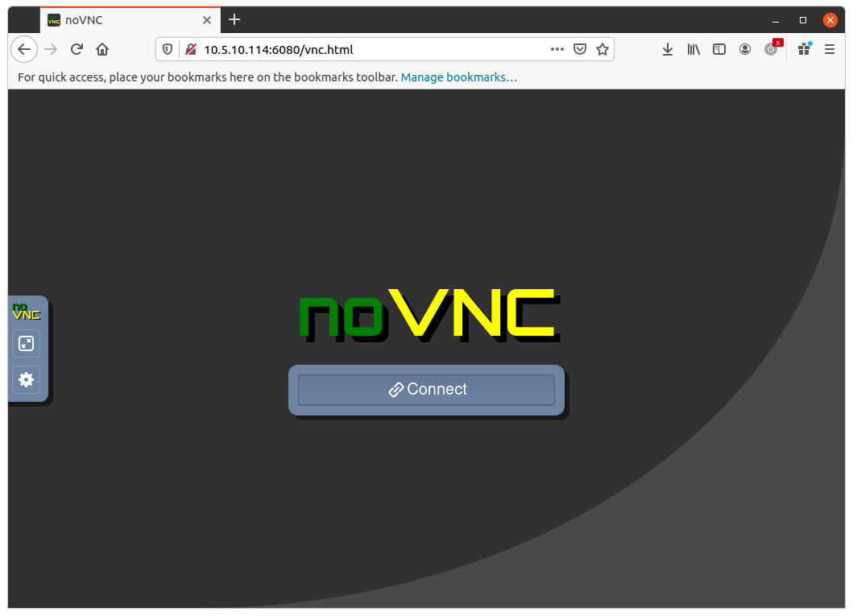Click the noVNC logo handle in side panel
This screenshot has width=853, height=616.
[26, 312]
